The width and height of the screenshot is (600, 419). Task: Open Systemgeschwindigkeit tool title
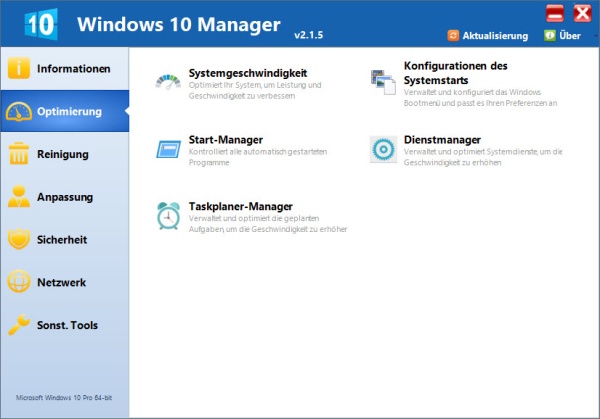point(248,73)
